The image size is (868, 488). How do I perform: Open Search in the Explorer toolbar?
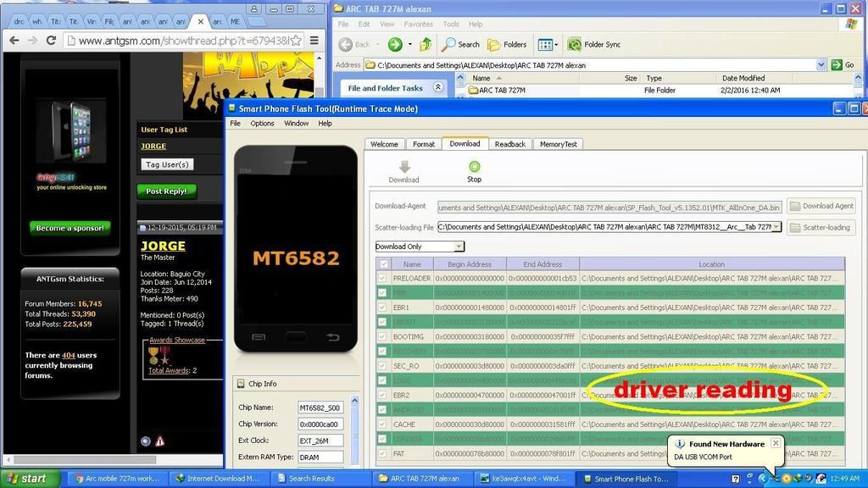[x=460, y=44]
